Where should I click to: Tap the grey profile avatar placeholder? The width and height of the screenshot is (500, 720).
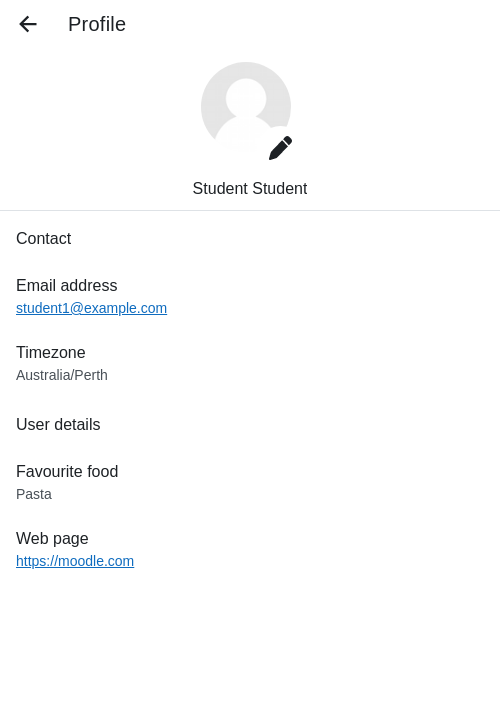click(x=246, y=107)
